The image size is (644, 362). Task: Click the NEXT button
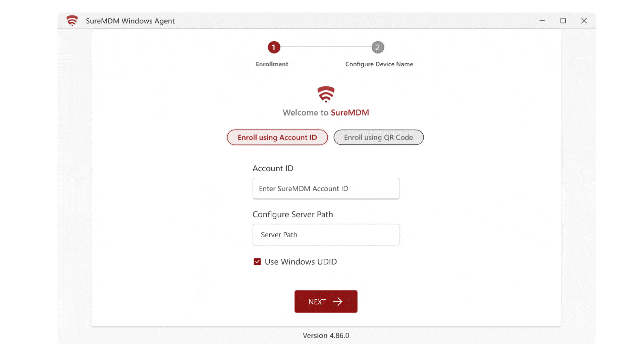326,302
